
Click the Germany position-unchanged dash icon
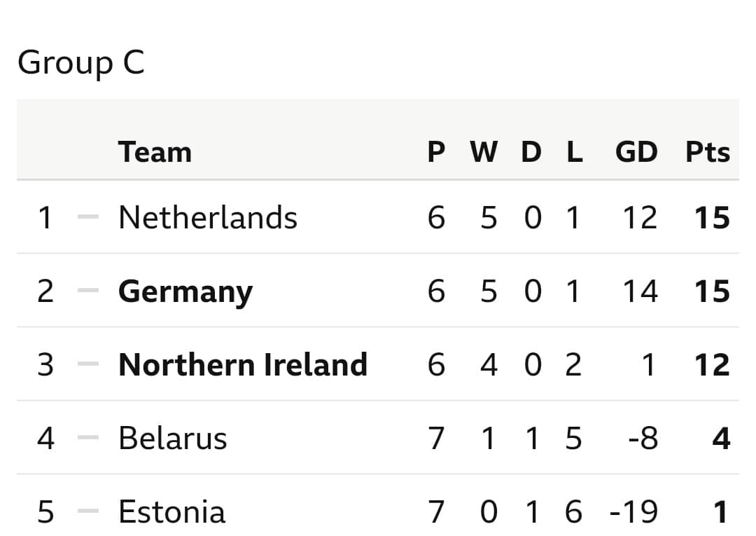pos(88,291)
